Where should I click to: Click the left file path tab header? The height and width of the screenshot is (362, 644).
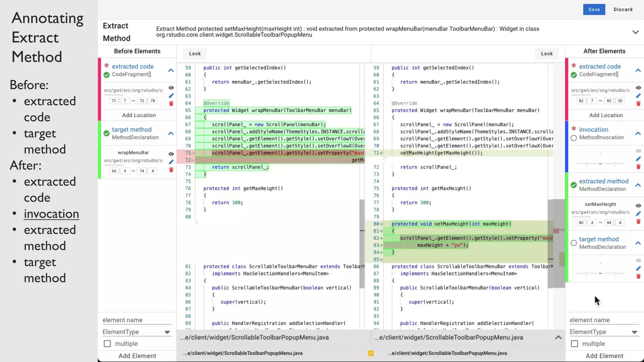point(254,337)
